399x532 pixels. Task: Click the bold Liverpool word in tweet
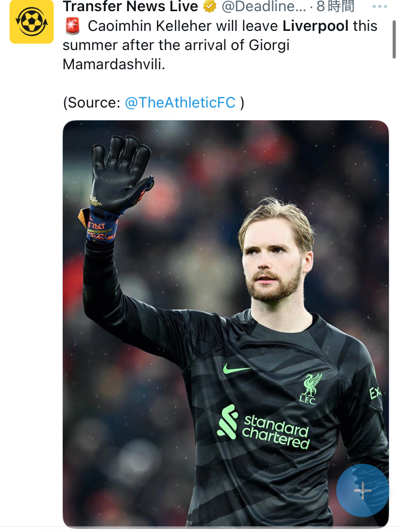tap(315, 26)
